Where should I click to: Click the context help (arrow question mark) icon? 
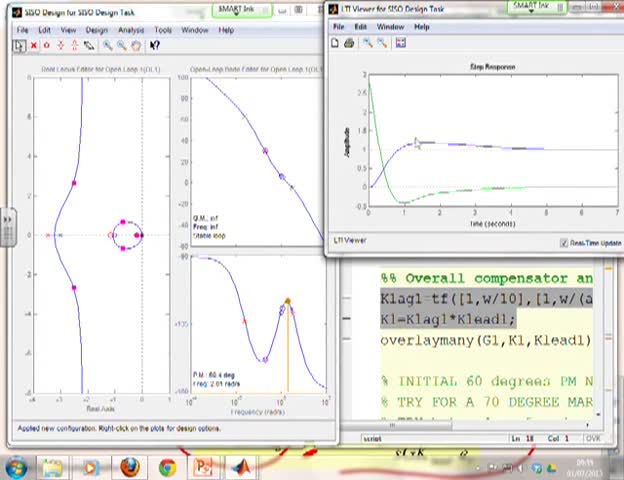click(155, 45)
